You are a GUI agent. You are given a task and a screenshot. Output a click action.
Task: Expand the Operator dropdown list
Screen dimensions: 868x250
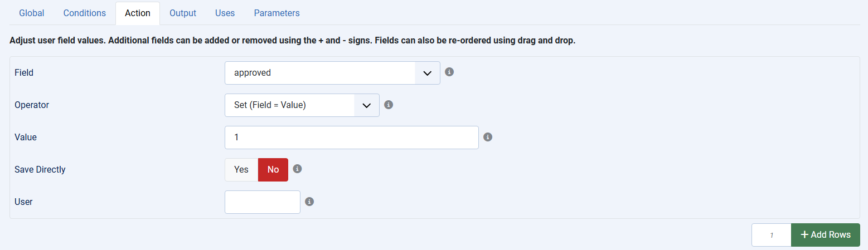click(x=302, y=105)
